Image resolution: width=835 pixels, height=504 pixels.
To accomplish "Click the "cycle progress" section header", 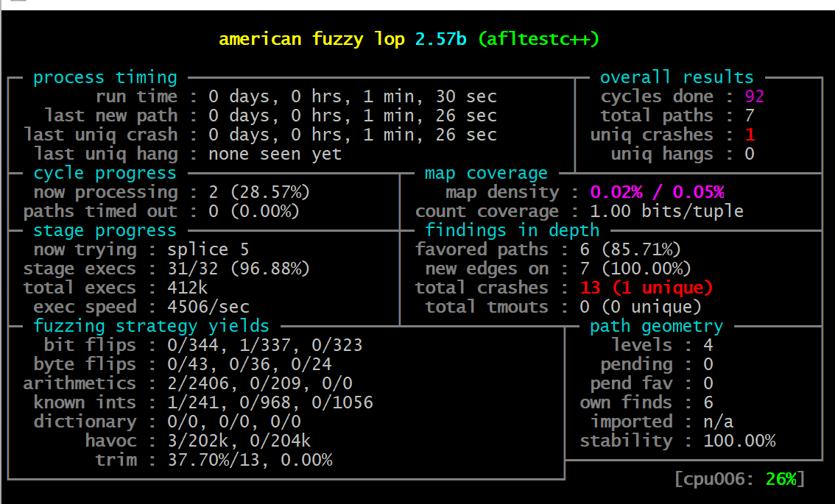I will click(105, 173).
